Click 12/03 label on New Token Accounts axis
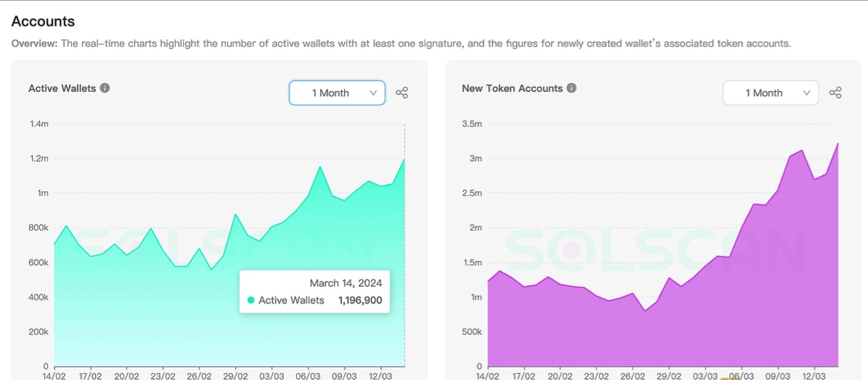The width and height of the screenshot is (868, 380). click(x=814, y=376)
